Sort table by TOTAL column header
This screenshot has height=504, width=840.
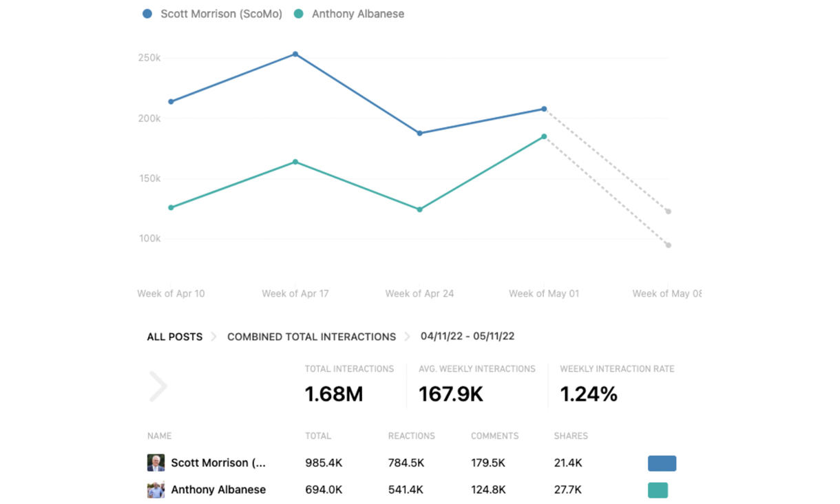pyautogui.click(x=318, y=436)
